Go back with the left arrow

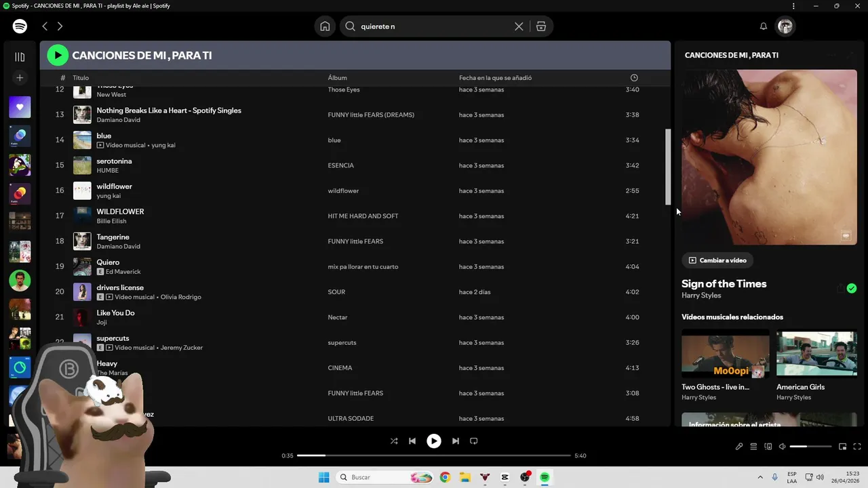(45, 26)
